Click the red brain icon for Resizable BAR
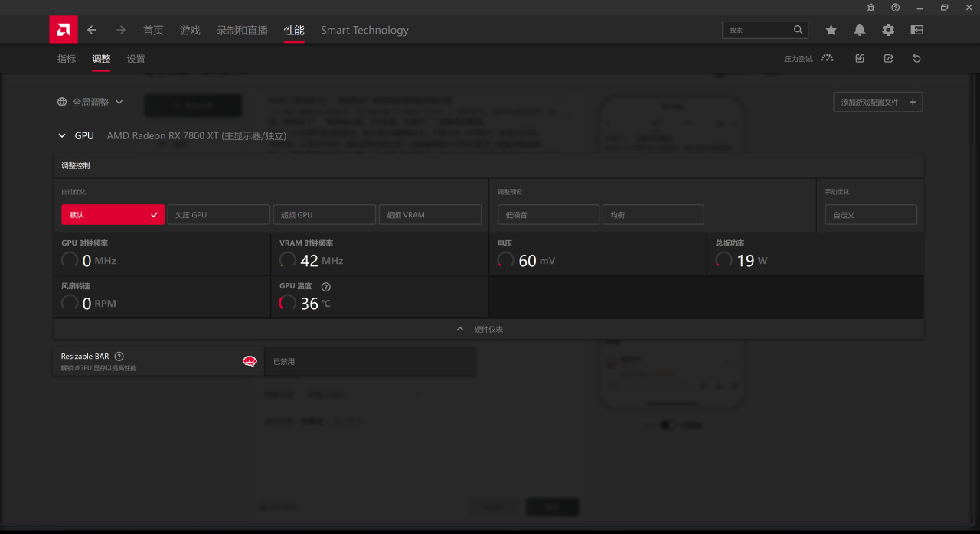980x534 pixels. [250, 361]
